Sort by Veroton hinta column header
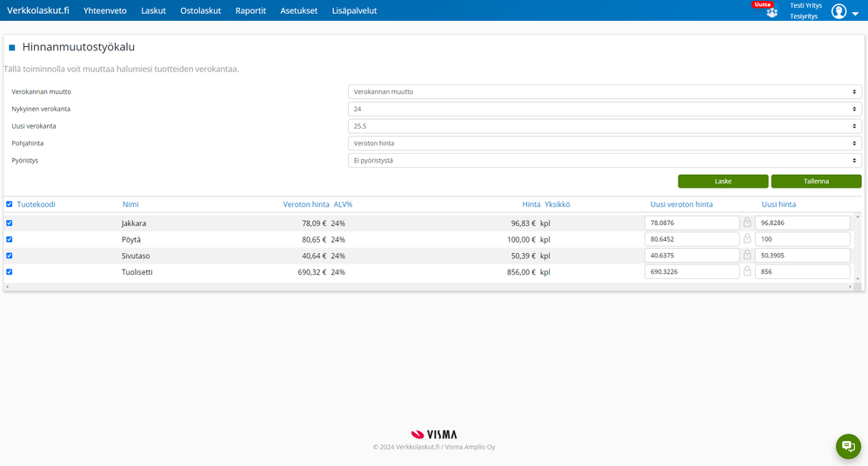This screenshot has width=868, height=466. 306,204
